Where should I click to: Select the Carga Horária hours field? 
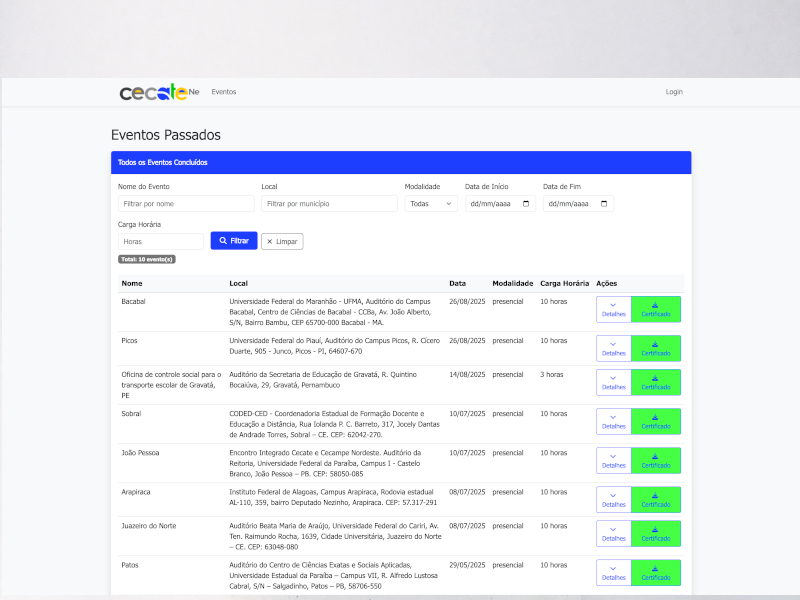tap(160, 241)
